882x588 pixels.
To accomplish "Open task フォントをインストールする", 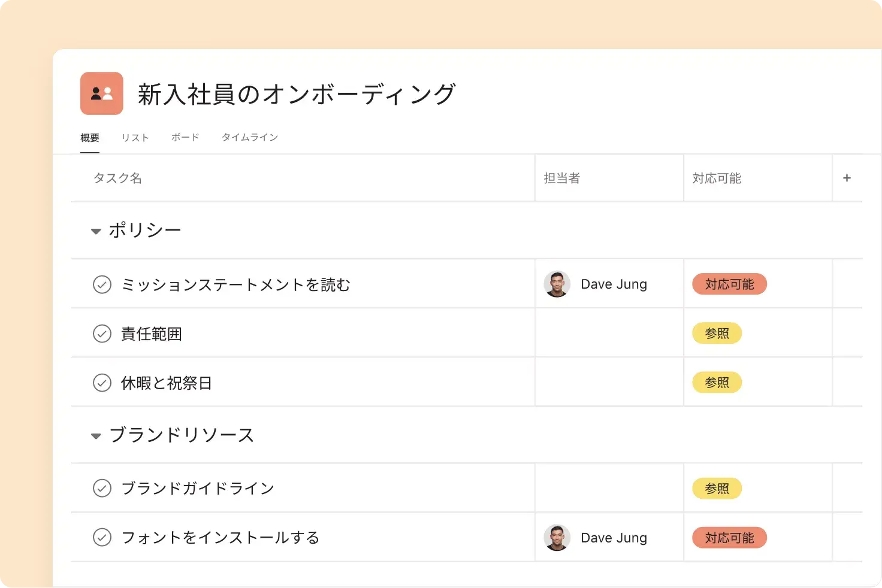I will (220, 538).
